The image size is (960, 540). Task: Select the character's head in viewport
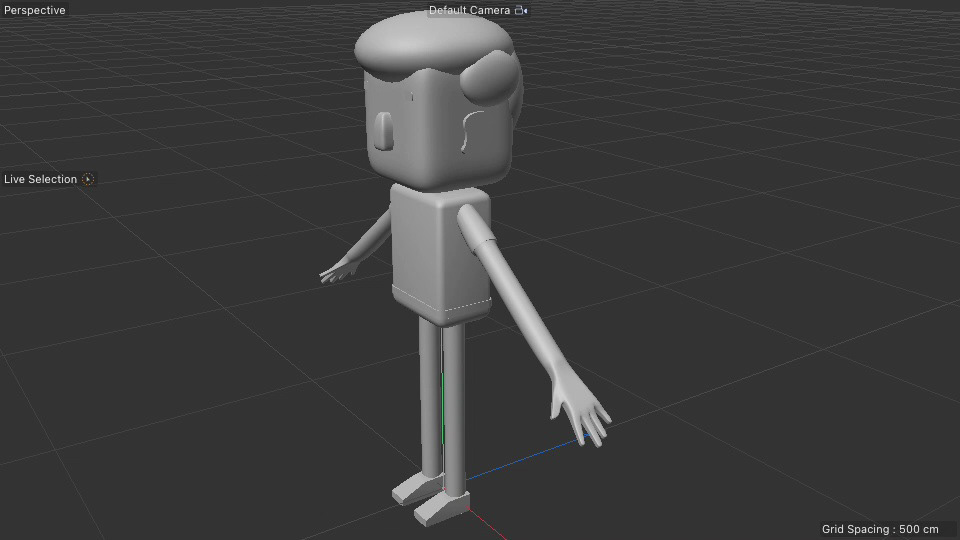click(x=438, y=101)
